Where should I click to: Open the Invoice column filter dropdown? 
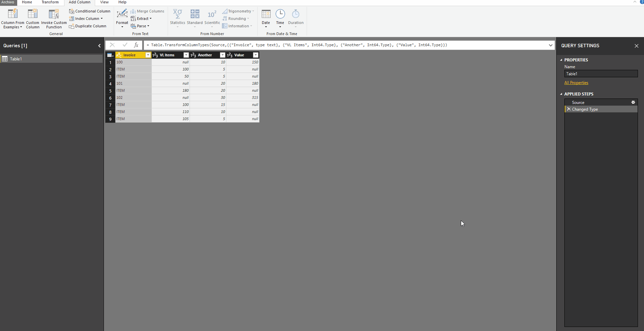(x=148, y=55)
